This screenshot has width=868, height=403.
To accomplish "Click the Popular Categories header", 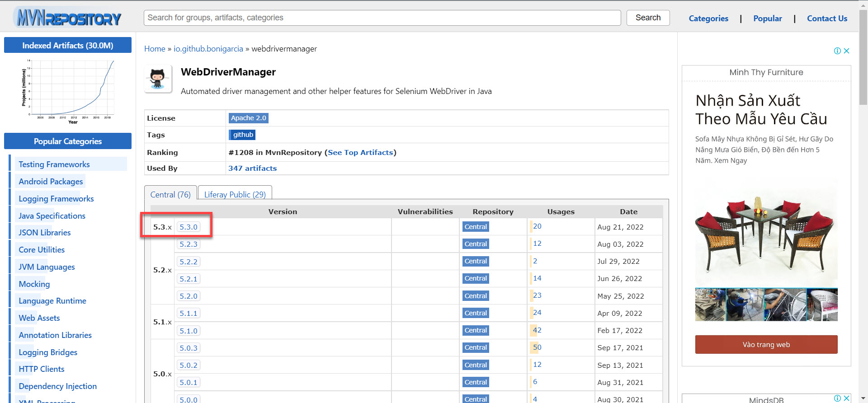I will coord(68,141).
